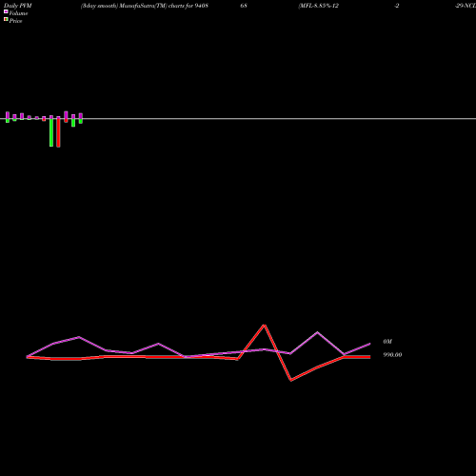Image resolution: width=476 pixels, height=476 pixels.
Task: Click the 'Volume' legend label
Action: [18, 13]
